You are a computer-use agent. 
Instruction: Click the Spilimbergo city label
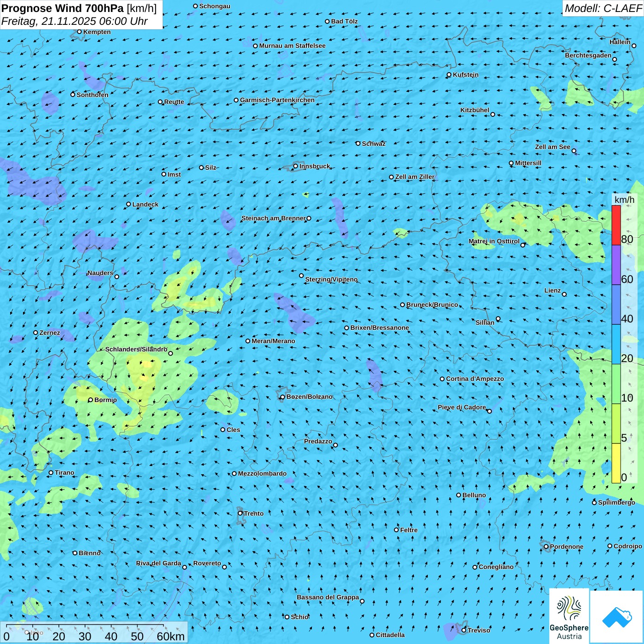tap(616, 502)
